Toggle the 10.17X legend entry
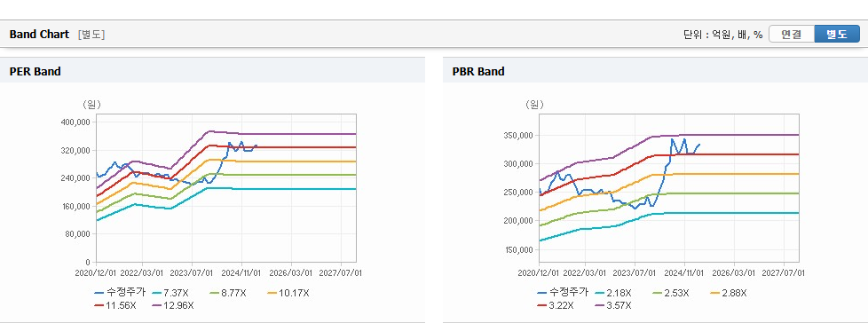 click(288, 293)
